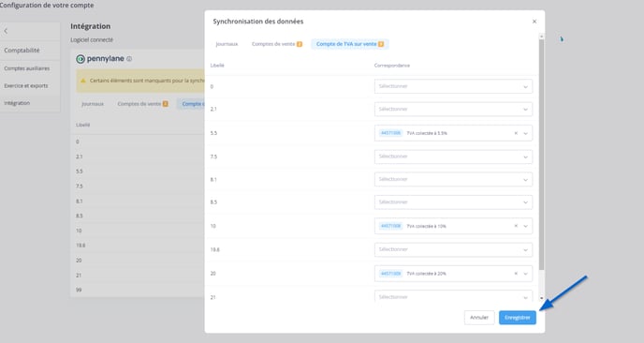The height and width of the screenshot is (343, 644).
Task: Open Comptes de vente tab in dialog
Action: pyautogui.click(x=277, y=44)
